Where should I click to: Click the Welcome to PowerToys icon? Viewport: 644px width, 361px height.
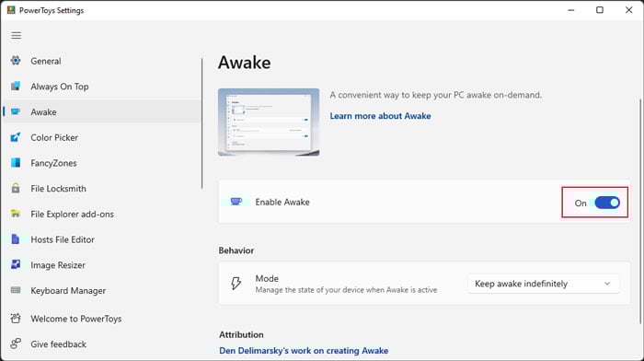coord(16,318)
